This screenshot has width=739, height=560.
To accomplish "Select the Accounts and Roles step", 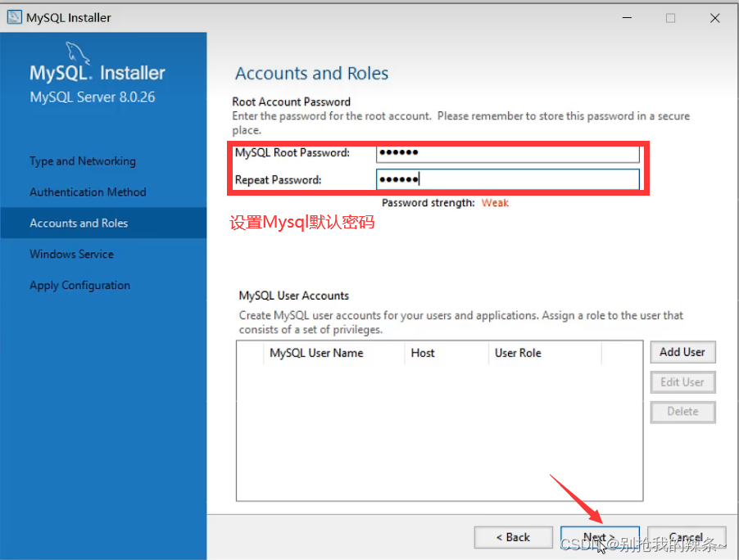I will pyautogui.click(x=103, y=223).
